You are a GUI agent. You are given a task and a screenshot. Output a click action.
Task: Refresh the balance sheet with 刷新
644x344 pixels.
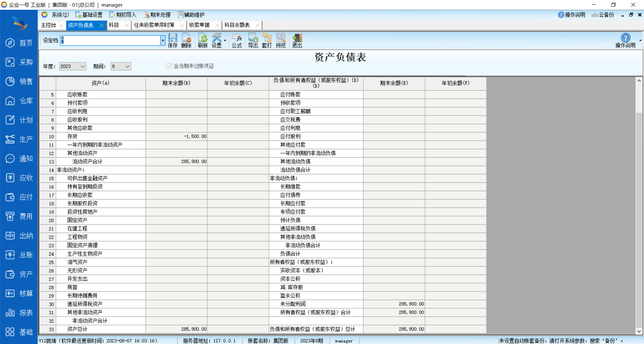[203, 40]
